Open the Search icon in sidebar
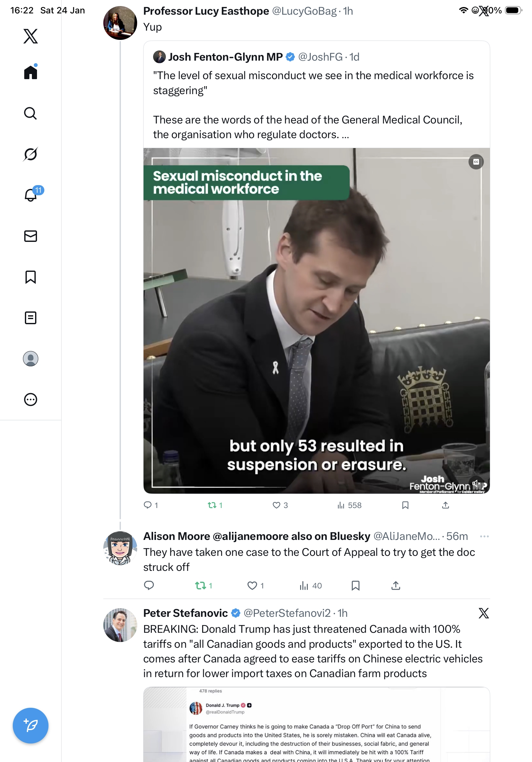The height and width of the screenshot is (762, 532). click(31, 114)
